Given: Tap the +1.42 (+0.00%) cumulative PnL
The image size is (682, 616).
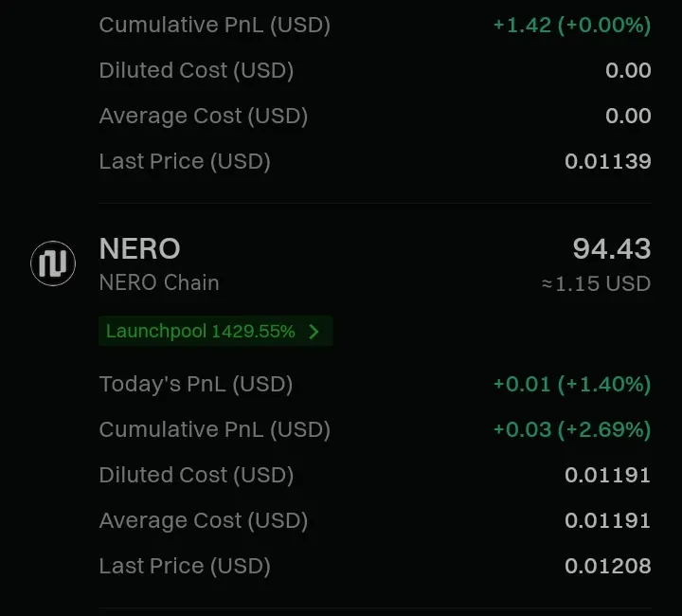Looking at the screenshot, I should [x=572, y=26].
